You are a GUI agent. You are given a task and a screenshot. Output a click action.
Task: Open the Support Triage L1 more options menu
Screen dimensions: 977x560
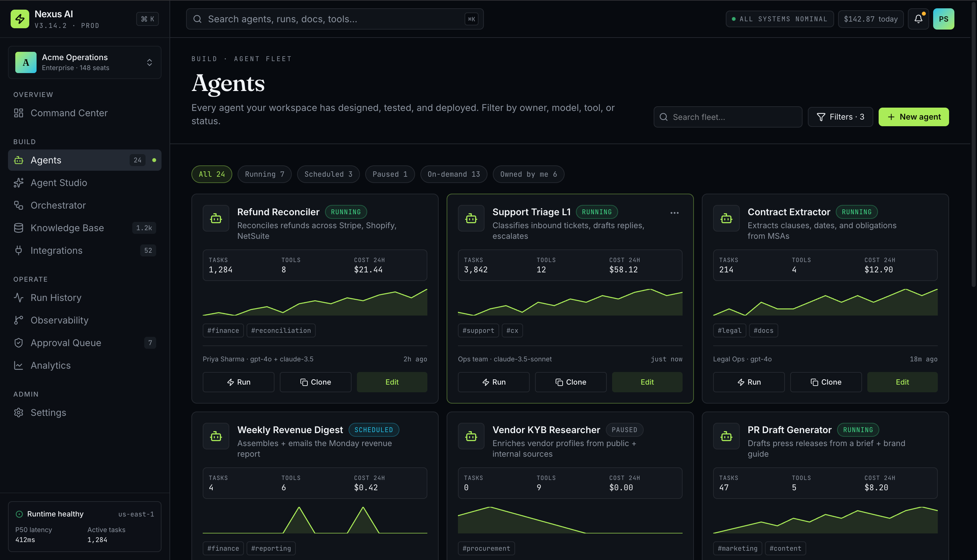tap(674, 213)
